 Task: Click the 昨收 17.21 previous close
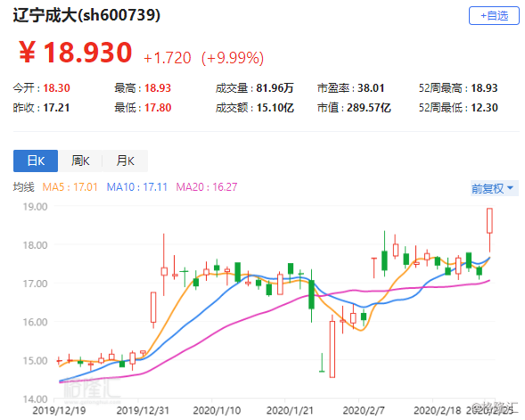click(x=42, y=108)
